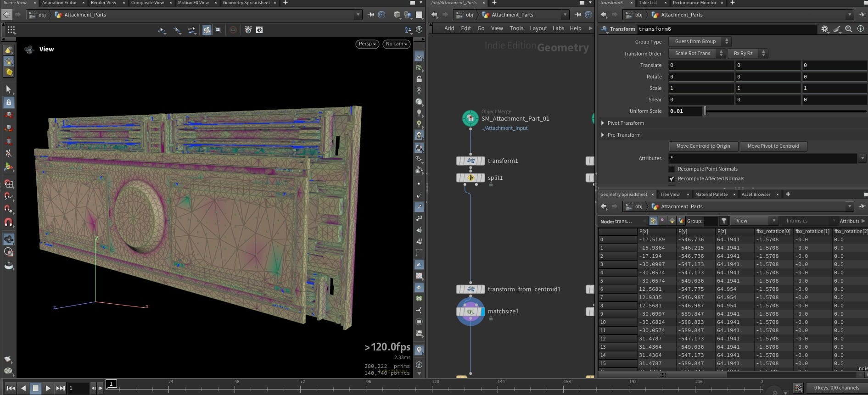
Task: Jump to the first frame of playback
Action: pos(11,388)
